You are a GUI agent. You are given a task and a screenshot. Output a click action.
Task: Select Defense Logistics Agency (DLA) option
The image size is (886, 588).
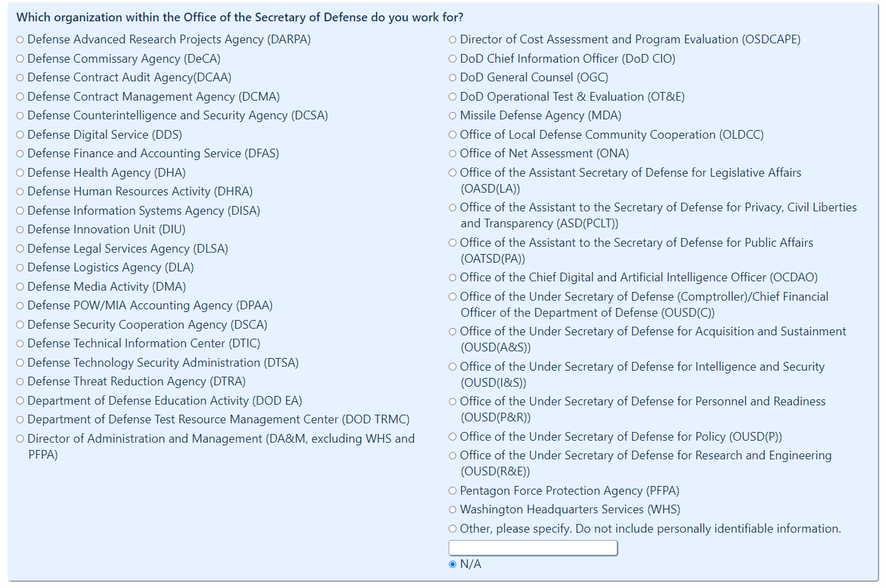point(20,268)
